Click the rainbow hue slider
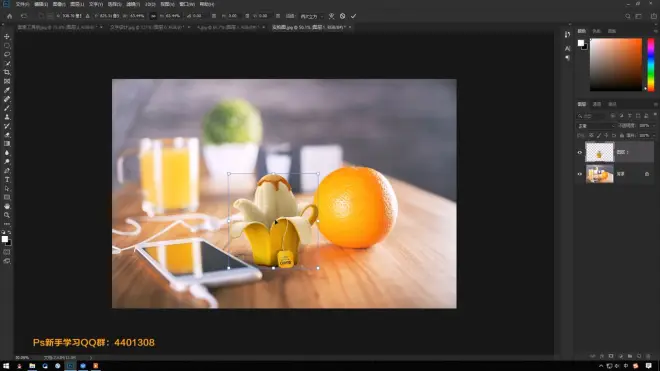Screen dimensions: 660x371 651,64
